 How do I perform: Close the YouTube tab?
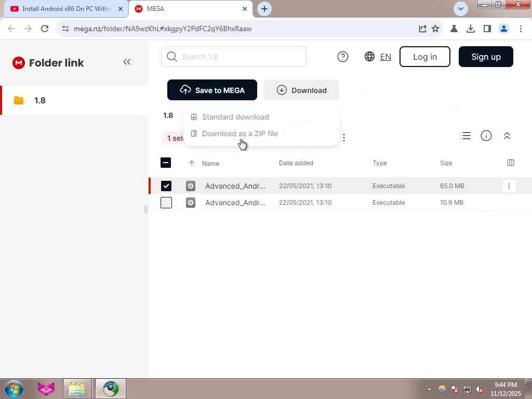(121, 9)
